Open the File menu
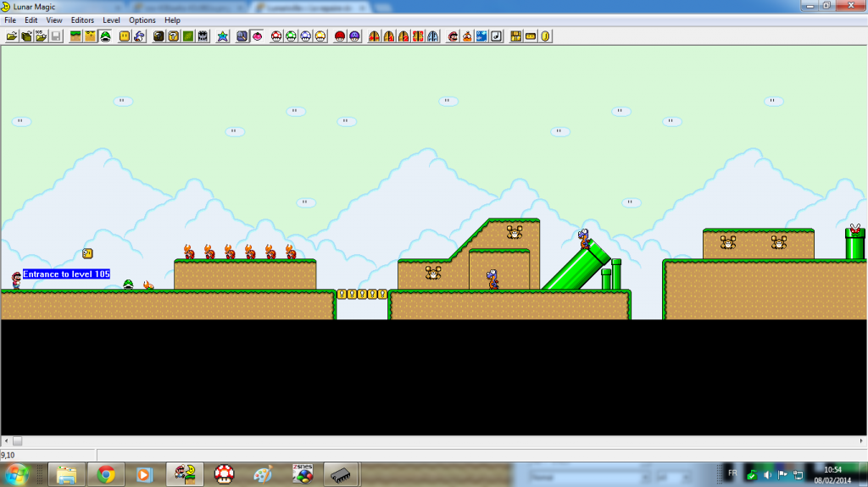The width and height of the screenshot is (868, 487). [x=10, y=20]
